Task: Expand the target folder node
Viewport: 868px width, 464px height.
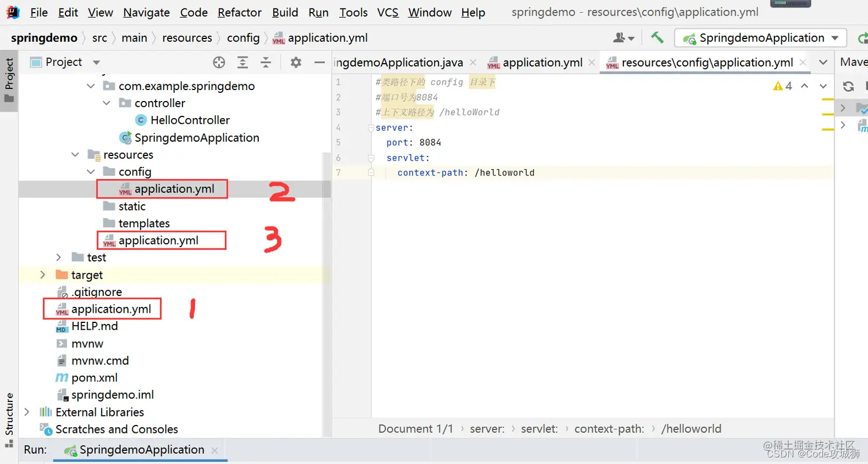Action: pos(42,275)
